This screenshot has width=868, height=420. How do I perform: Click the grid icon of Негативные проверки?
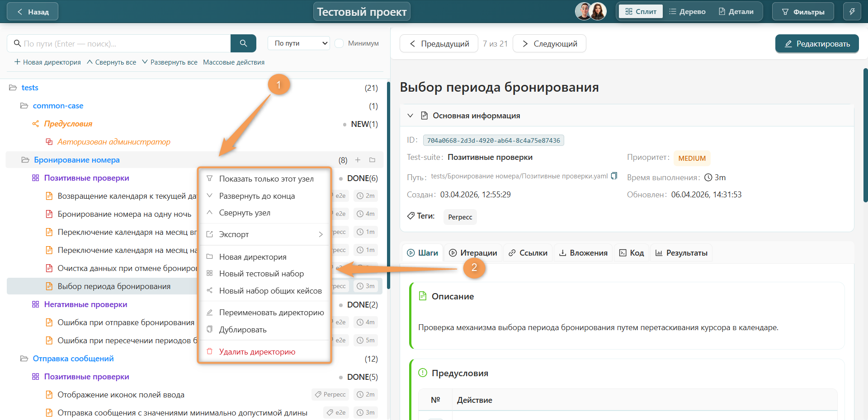point(36,304)
